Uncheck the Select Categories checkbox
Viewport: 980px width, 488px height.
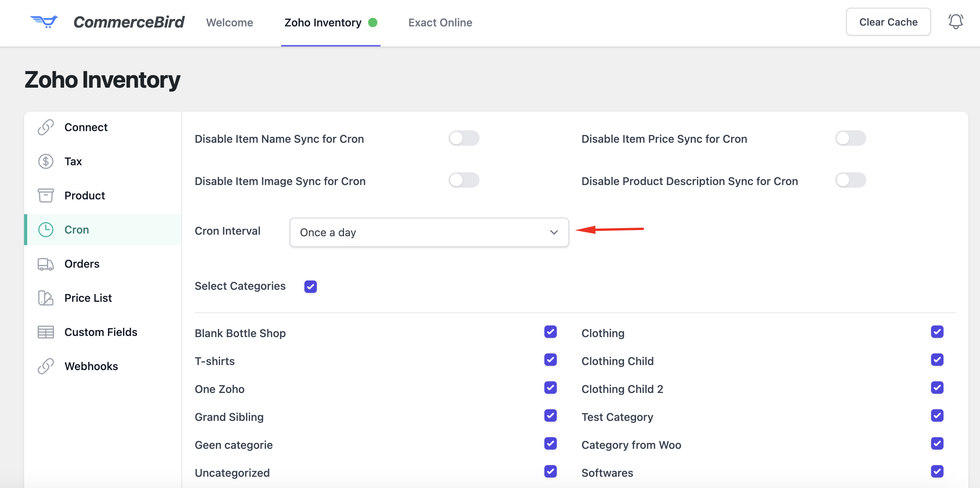(x=311, y=287)
